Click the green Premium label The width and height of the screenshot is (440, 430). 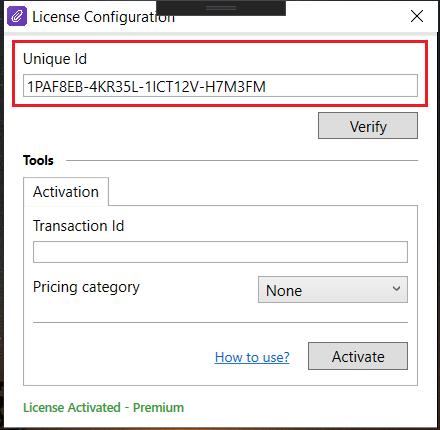tap(158, 407)
